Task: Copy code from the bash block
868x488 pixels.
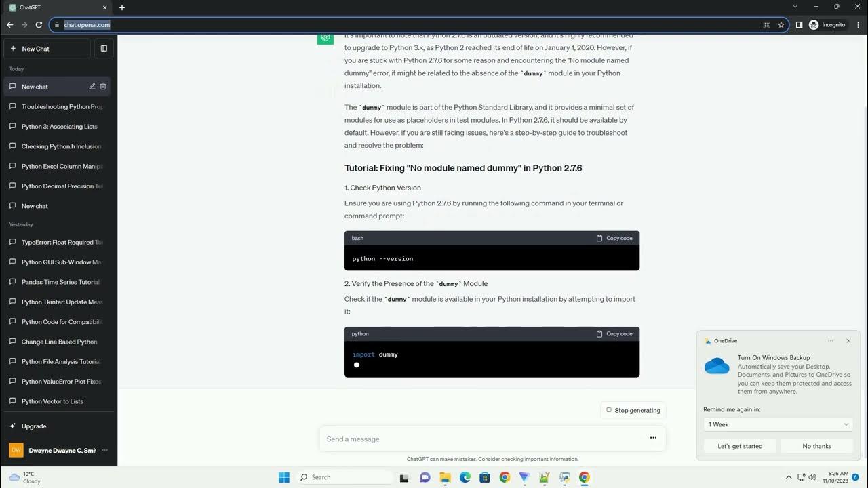Action: coord(614,238)
